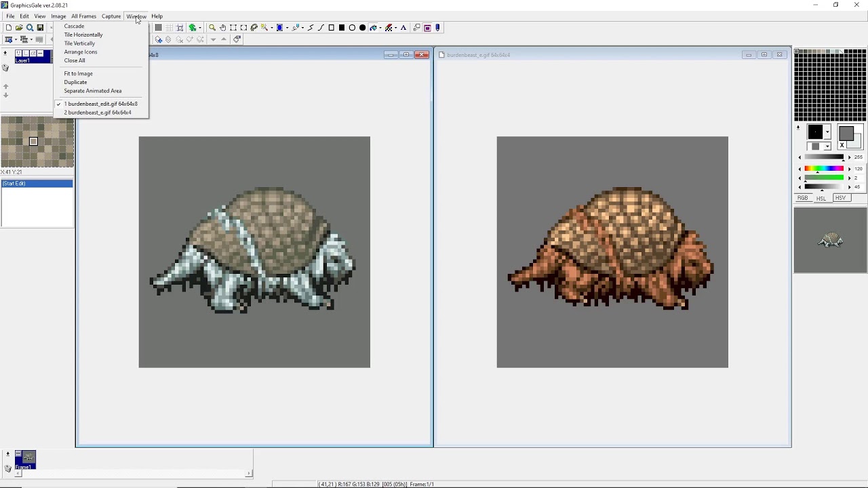Select the Zoom magnifier tool
The width and height of the screenshot is (868, 488).
[x=212, y=28]
